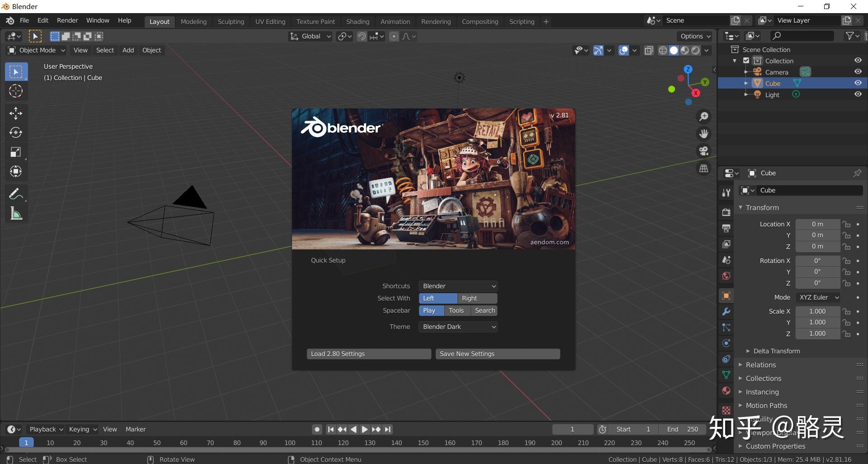Open the Particles properties tab
Image resolution: width=868 pixels, height=464 pixels.
pos(726,328)
